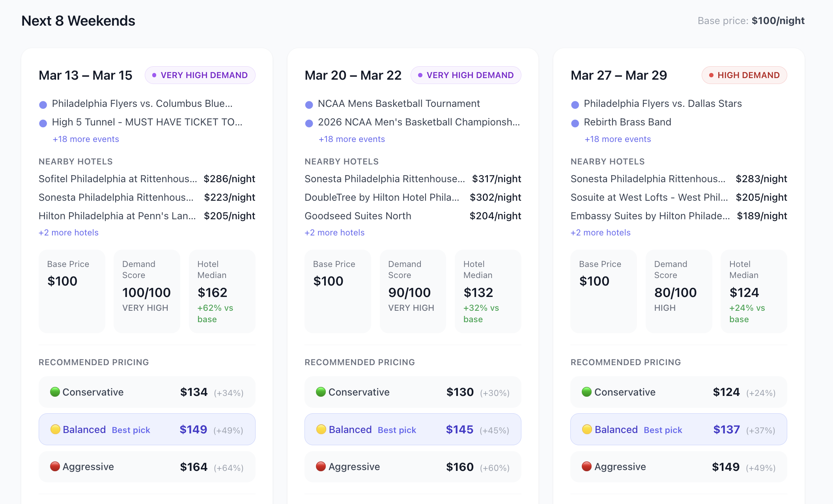Click the $100/night base price value

coord(778,21)
